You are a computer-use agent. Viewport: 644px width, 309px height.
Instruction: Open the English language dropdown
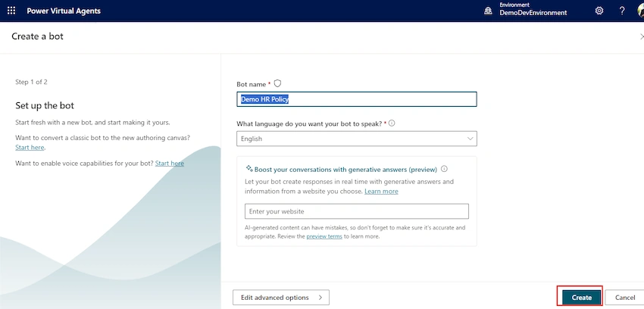pos(357,139)
